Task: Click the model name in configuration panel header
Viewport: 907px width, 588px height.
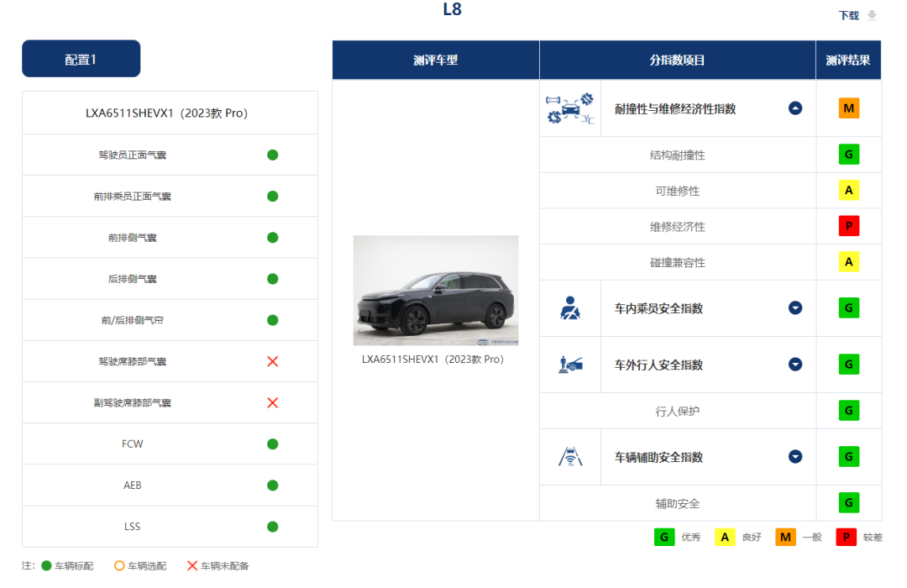Action: [166, 113]
